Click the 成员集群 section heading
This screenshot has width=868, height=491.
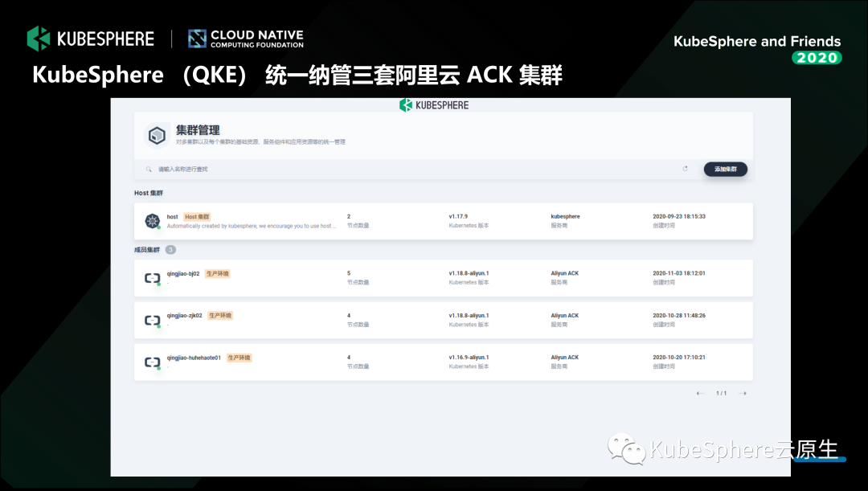[147, 250]
